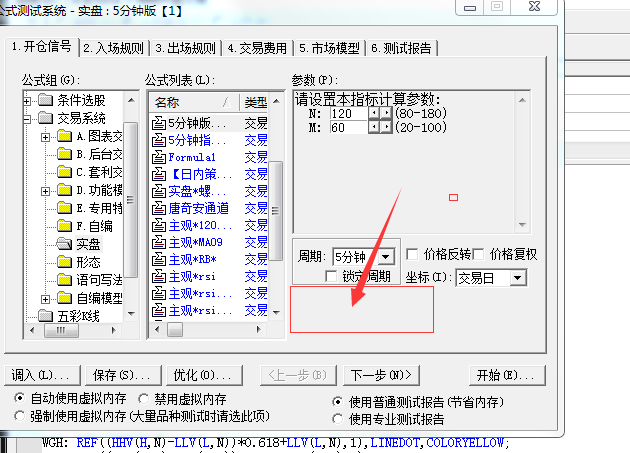The image size is (630, 453).
Task: Click the 形态 folder icon
Action: pyautogui.click(x=64, y=262)
